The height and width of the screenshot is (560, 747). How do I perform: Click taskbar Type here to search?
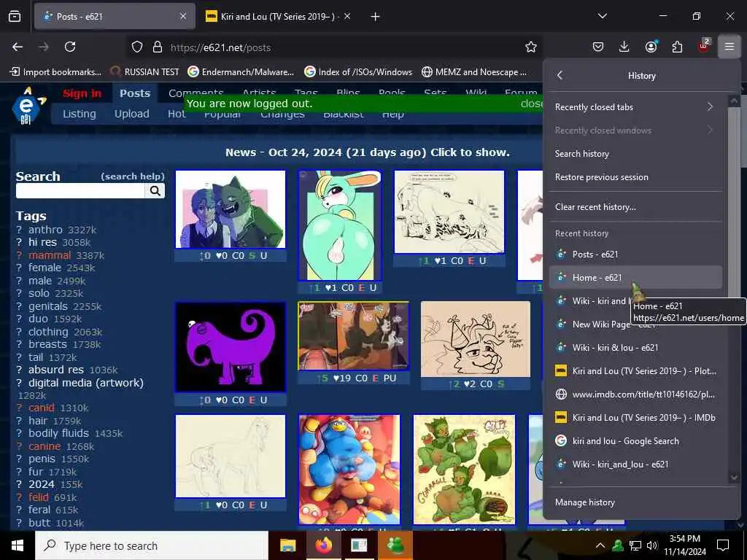152,545
